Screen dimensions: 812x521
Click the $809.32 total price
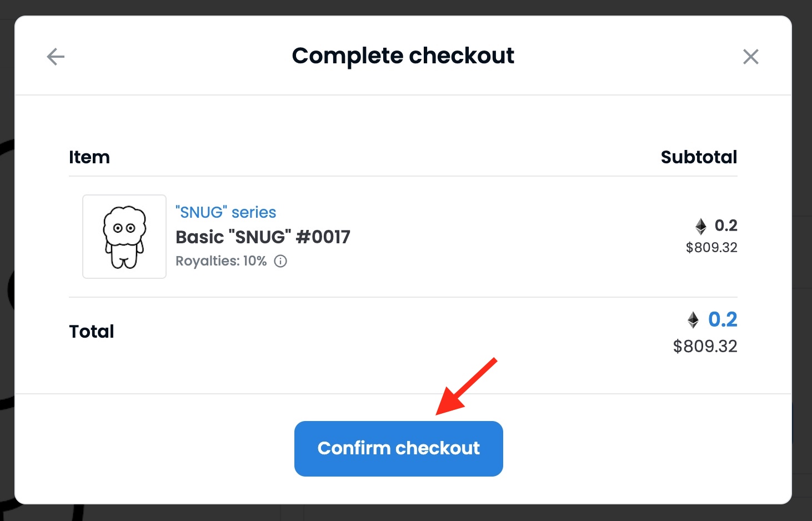[705, 347]
